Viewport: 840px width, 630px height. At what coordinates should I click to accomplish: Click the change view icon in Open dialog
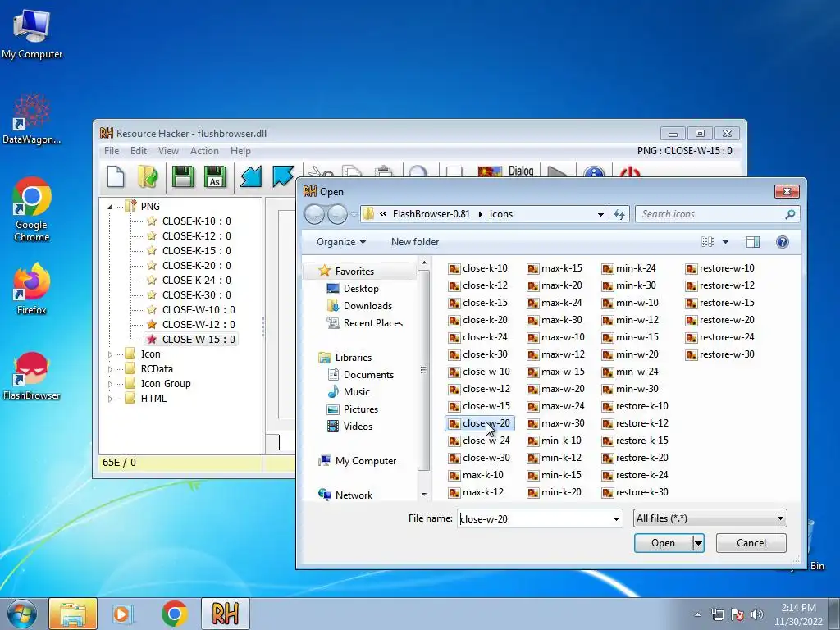coord(708,242)
